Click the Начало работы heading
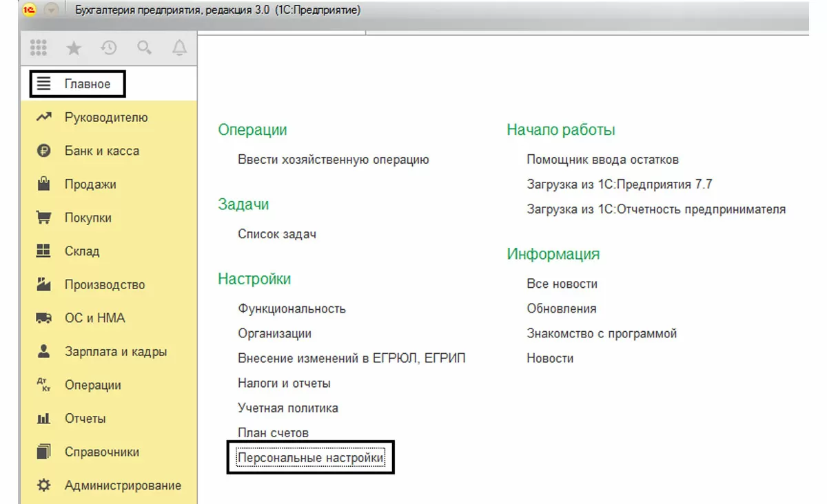 pos(561,130)
